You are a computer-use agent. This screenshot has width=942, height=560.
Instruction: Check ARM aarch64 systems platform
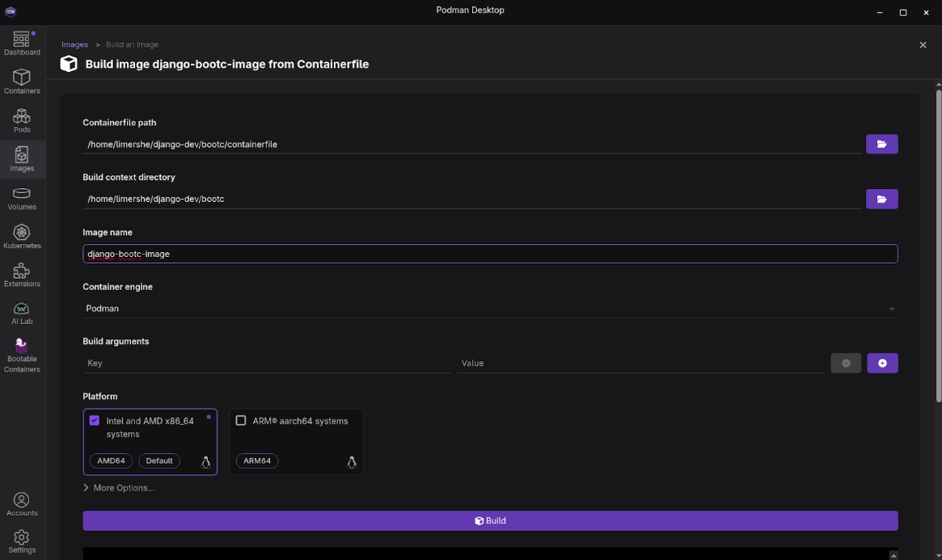click(x=241, y=420)
